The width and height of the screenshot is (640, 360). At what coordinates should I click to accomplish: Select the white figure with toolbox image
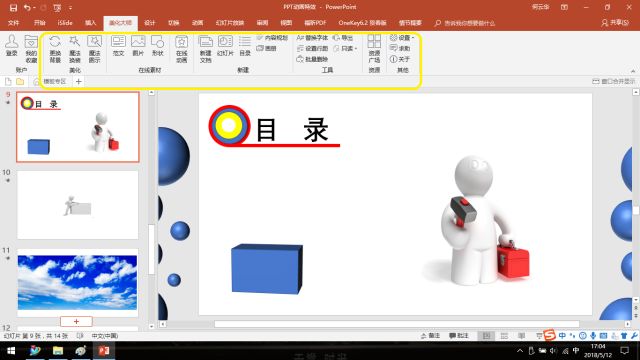pyautogui.click(x=478, y=220)
